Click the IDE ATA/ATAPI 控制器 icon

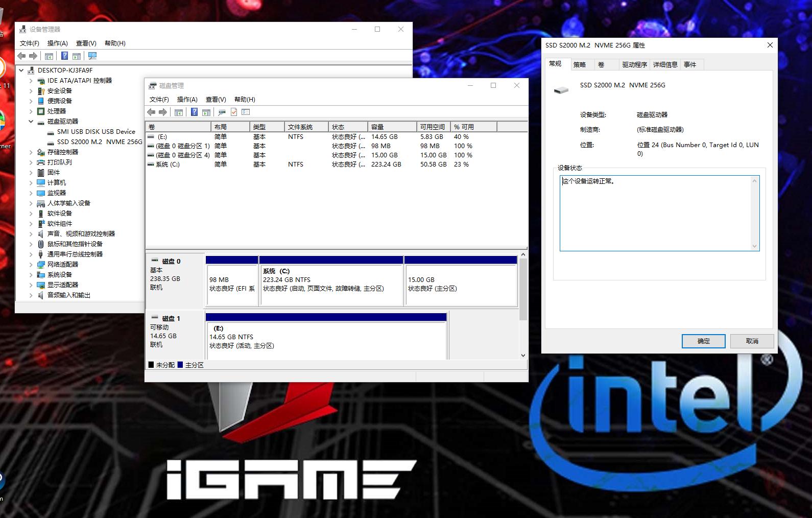click(41, 81)
